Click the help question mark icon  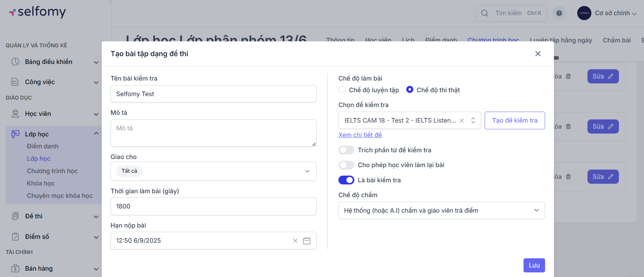click(x=559, y=13)
